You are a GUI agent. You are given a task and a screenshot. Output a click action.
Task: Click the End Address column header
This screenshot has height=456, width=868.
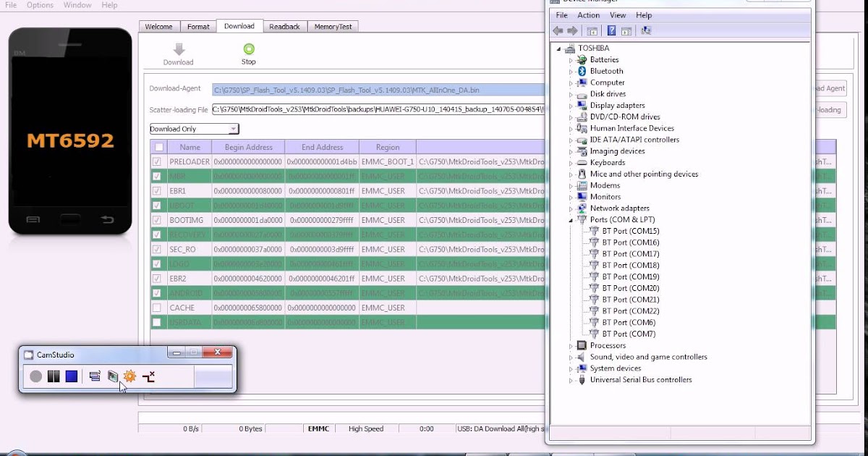[321, 147]
